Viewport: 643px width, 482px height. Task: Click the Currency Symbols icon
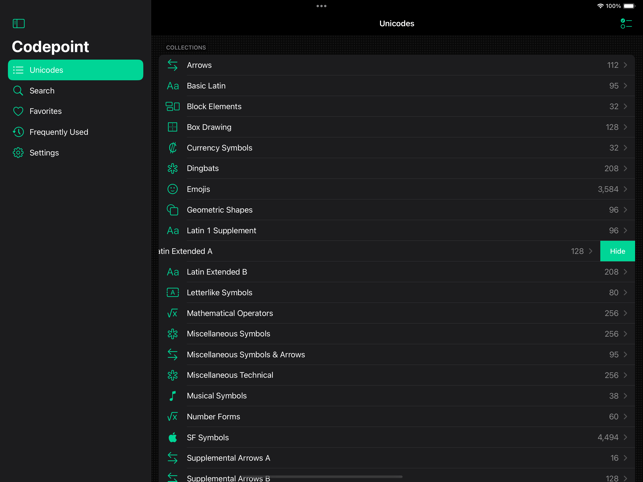[173, 148]
